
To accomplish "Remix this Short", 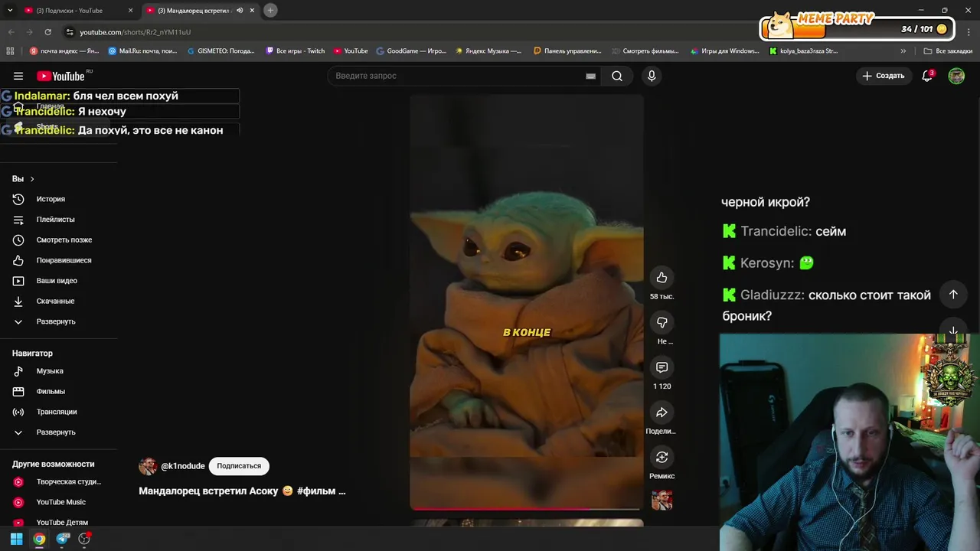I will (x=661, y=458).
